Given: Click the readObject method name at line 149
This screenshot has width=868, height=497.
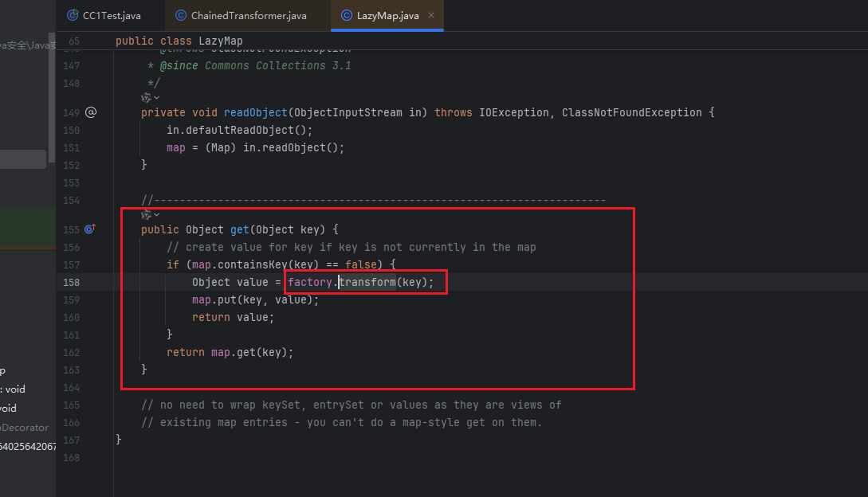Looking at the screenshot, I should 257,112.
